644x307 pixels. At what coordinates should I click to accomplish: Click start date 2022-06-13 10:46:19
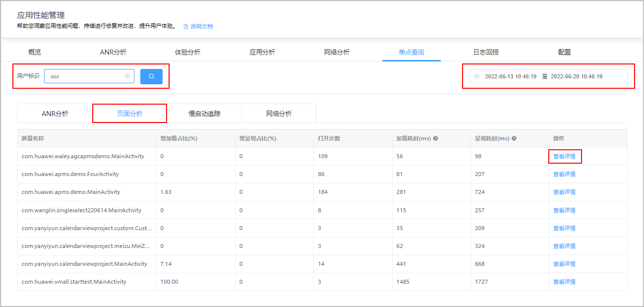pos(510,76)
